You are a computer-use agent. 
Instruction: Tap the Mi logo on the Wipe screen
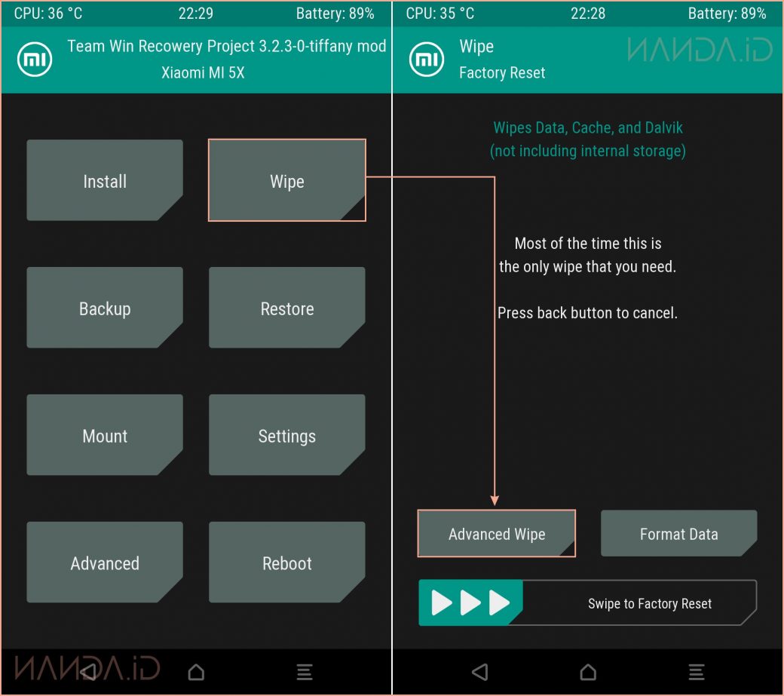[427, 60]
